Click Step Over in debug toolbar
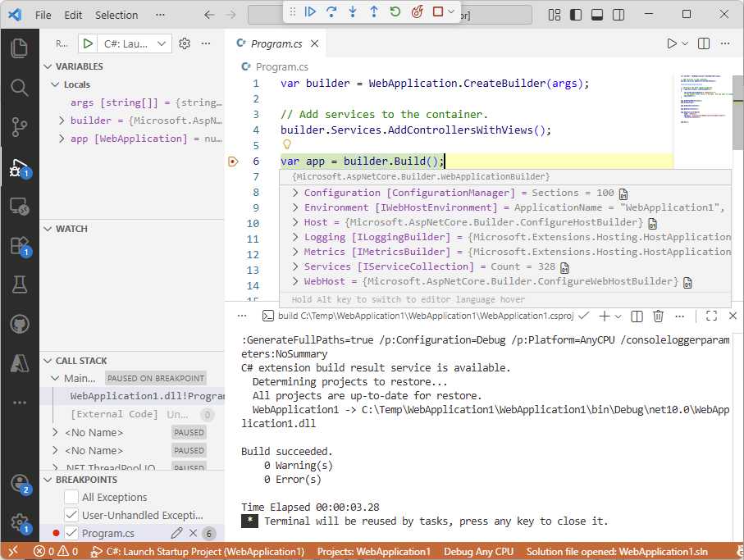Viewport: 744px width, 560px height. tap(331, 11)
